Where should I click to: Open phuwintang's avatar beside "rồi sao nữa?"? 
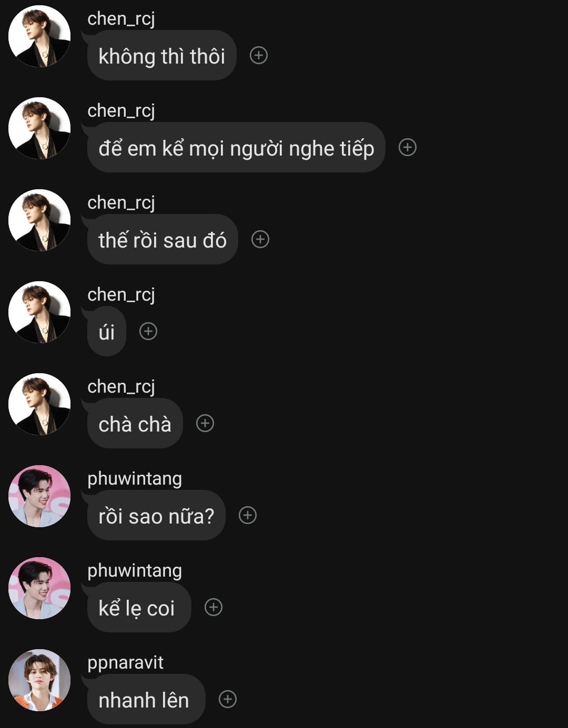pos(39,496)
